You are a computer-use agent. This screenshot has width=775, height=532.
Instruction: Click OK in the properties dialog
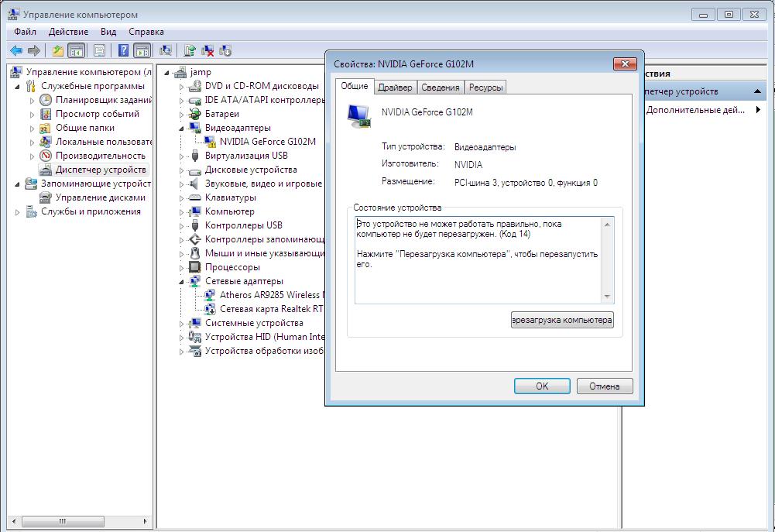[x=542, y=386]
